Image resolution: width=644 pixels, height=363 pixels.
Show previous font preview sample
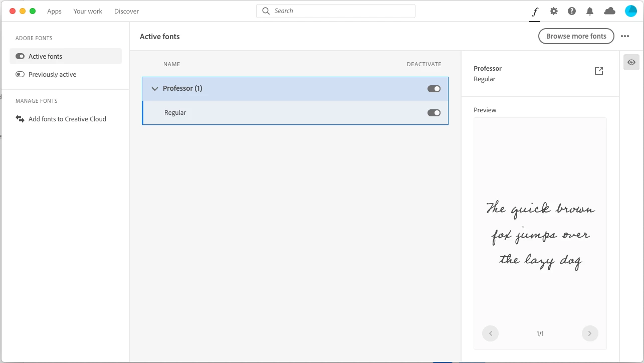[x=490, y=333]
